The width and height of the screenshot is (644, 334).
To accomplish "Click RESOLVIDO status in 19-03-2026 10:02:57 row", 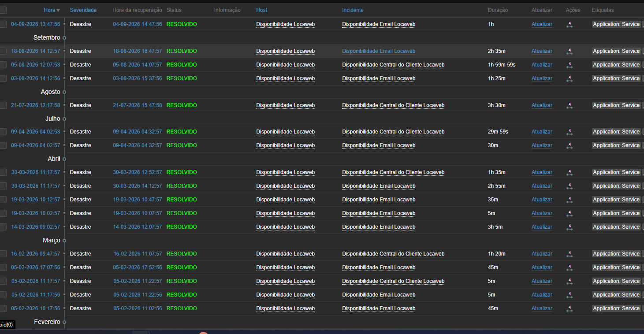I will coord(182,213).
